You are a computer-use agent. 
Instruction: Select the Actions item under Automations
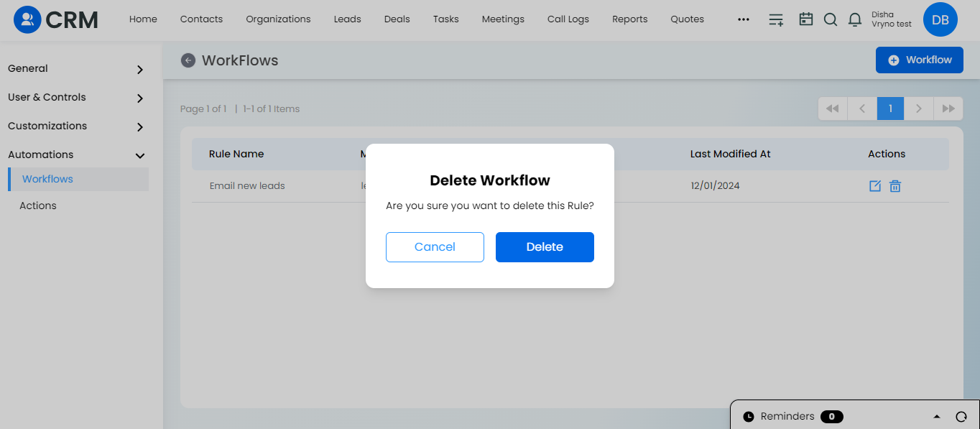coord(38,206)
